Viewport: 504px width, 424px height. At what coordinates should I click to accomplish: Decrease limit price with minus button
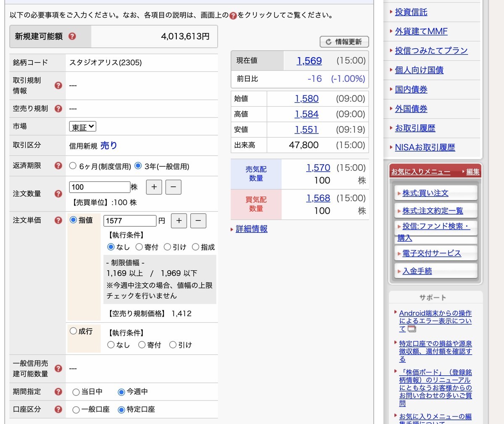point(198,220)
